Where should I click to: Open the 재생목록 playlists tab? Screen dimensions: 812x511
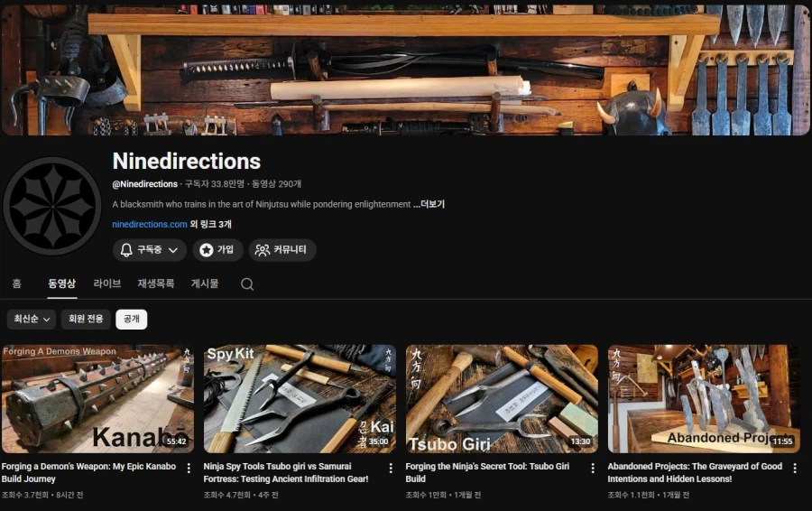tap(156, 283)
